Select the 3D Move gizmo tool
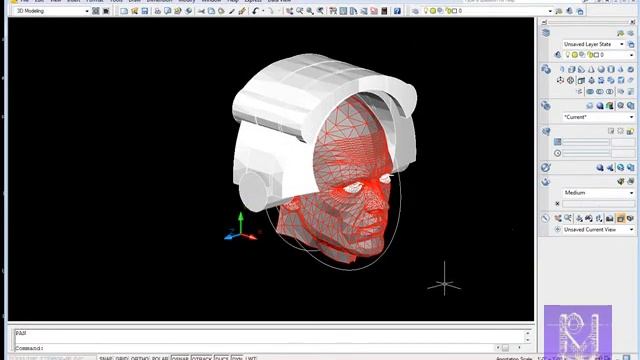Screen dimensions: 640x360 click(x=560, y=80)
